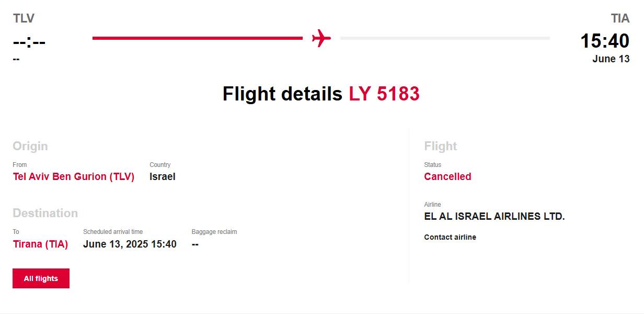Click the TLV airport code header
Viewport: 644px width, 314px height.
pyautogui.click(x=24, y=19)
